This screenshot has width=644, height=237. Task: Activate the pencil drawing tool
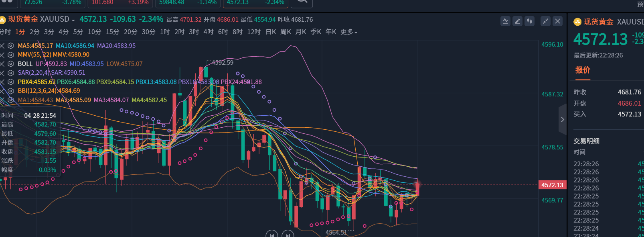point(517,21)
